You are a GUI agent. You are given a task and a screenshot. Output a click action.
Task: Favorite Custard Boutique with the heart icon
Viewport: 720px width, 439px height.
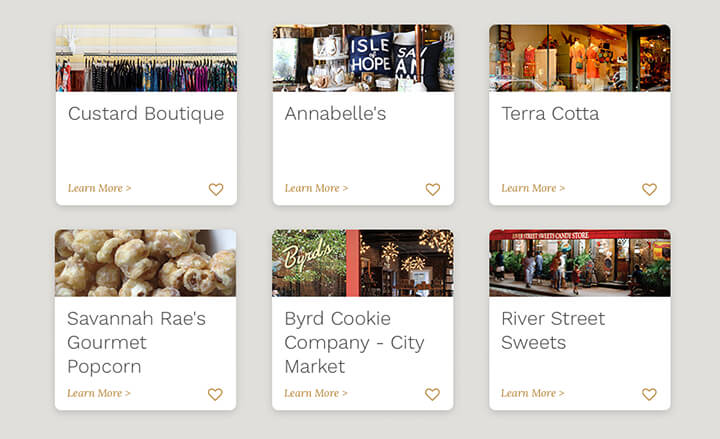click(x=216, y=189)
